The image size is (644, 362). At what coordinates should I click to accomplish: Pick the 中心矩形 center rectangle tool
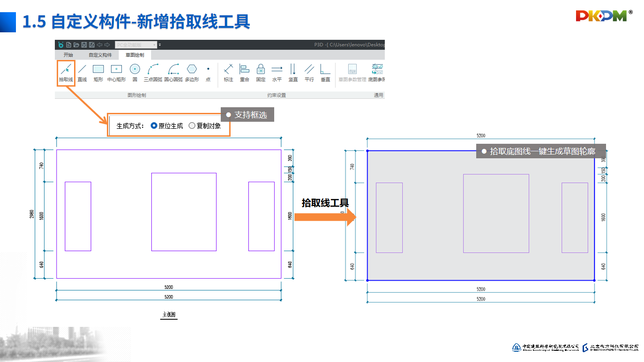[116, 73]
